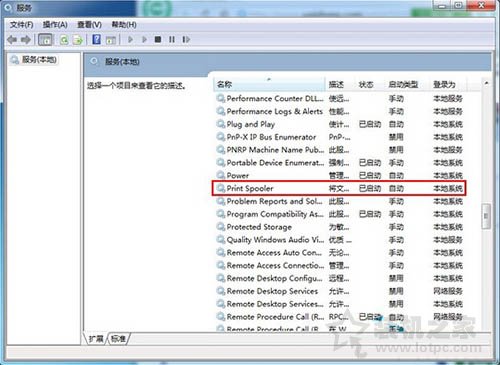Select the Plug and Play service
The image size is (500, 365).
pyautogui.click(x=339, y=124)
